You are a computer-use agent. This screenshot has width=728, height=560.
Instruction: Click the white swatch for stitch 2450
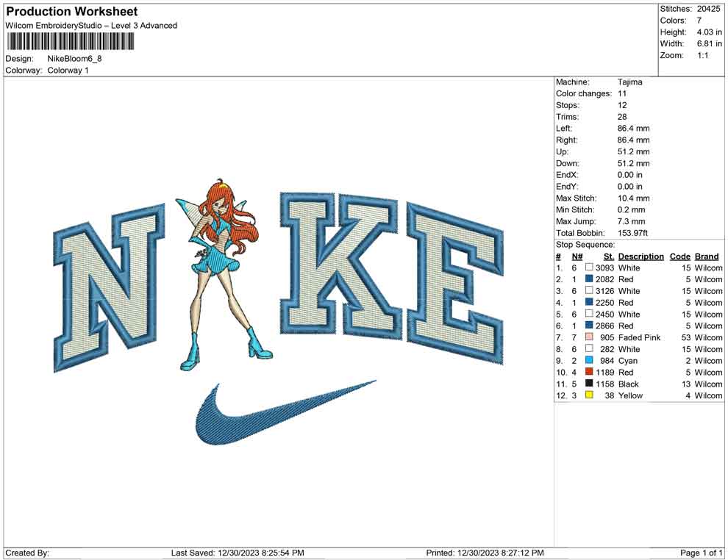click(x=589, y=314)
